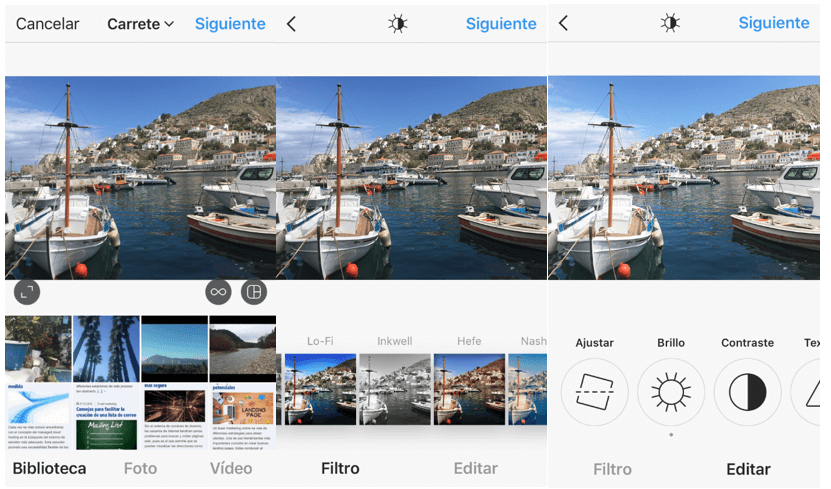Select the Brillo sun icon
The width and height of the screenshot is (831, 489).
pyautogui.click(x=671, y=392)
